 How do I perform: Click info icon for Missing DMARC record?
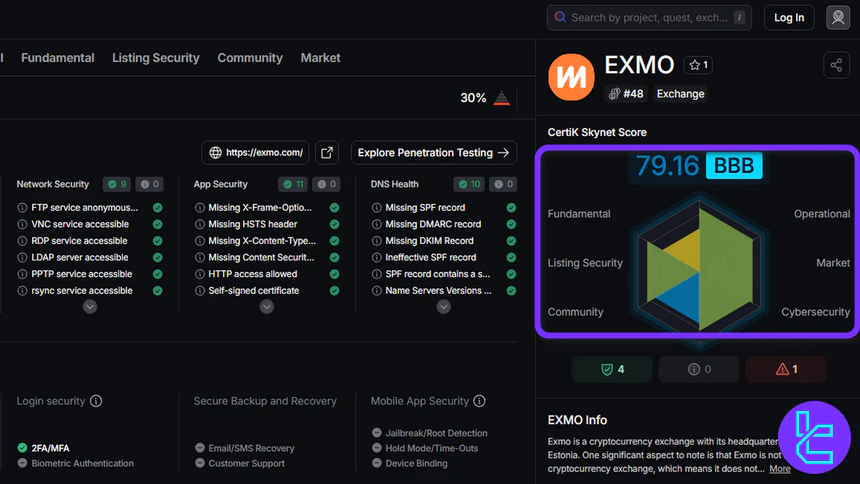(376, 224)
